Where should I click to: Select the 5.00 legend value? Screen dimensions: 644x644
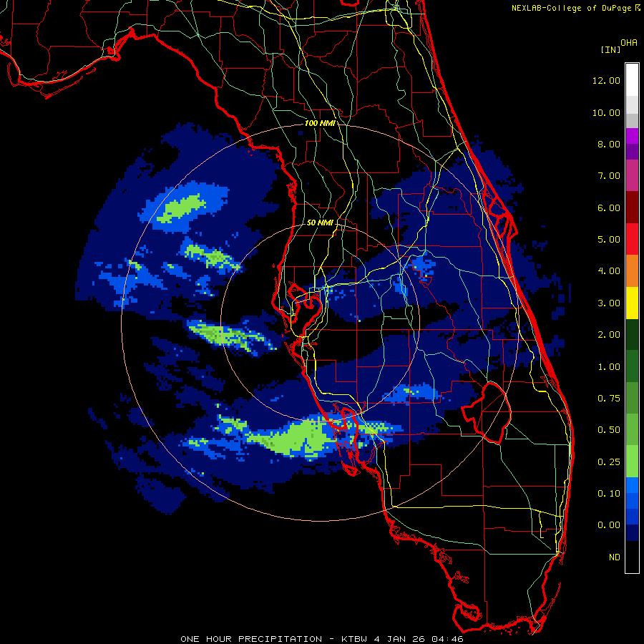609,240
